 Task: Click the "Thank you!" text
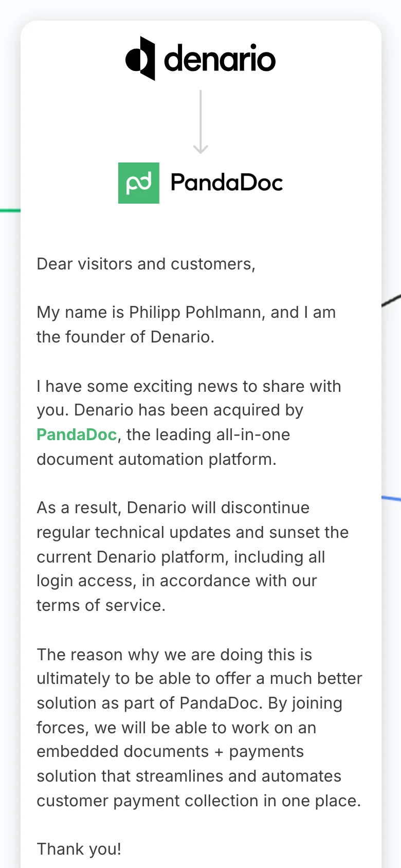(79, 849)
